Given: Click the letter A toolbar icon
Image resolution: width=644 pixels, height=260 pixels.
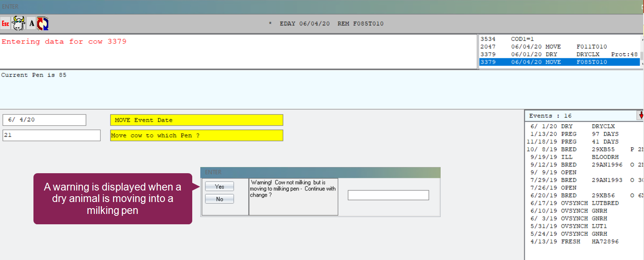Looking at the screenshot, I should pos(32,23).
